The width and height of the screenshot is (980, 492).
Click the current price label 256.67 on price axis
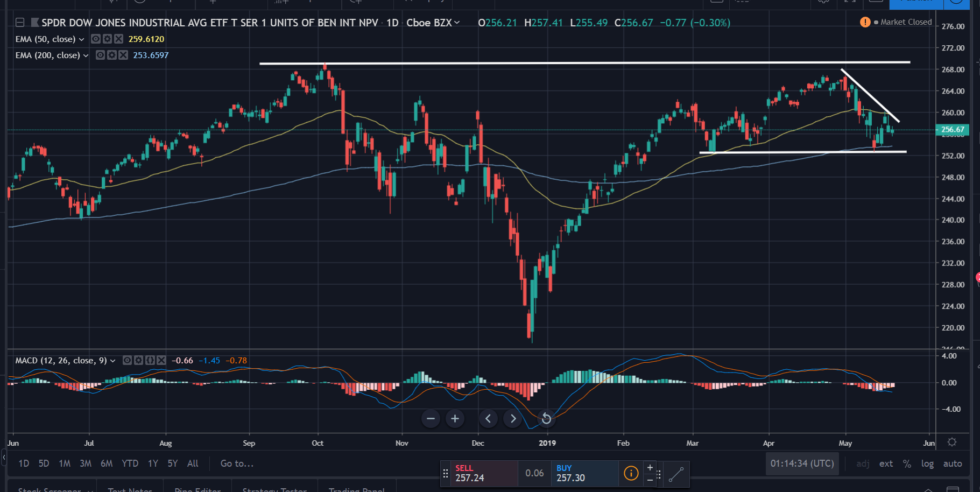[953, 130]
